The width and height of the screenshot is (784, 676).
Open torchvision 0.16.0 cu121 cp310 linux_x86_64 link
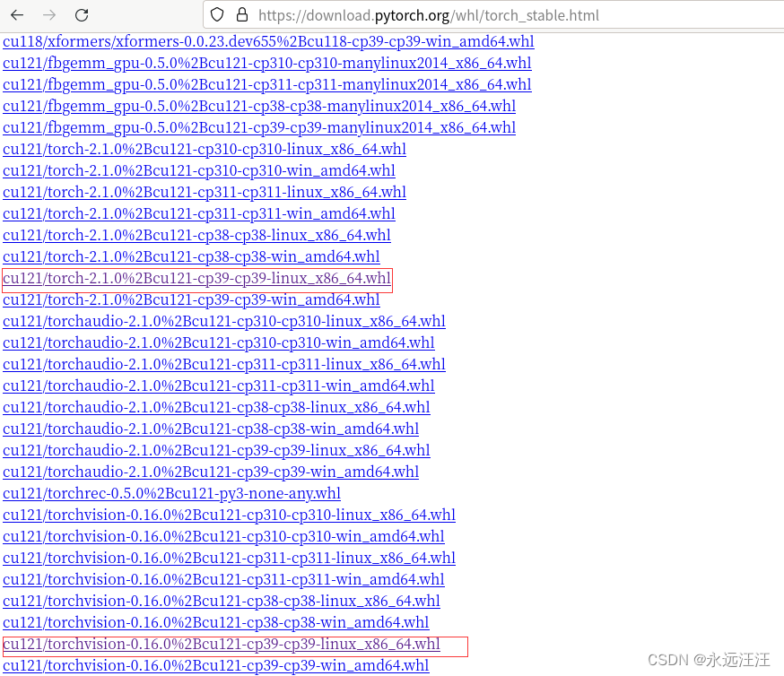pyautogui.click(x=229, y=514)
